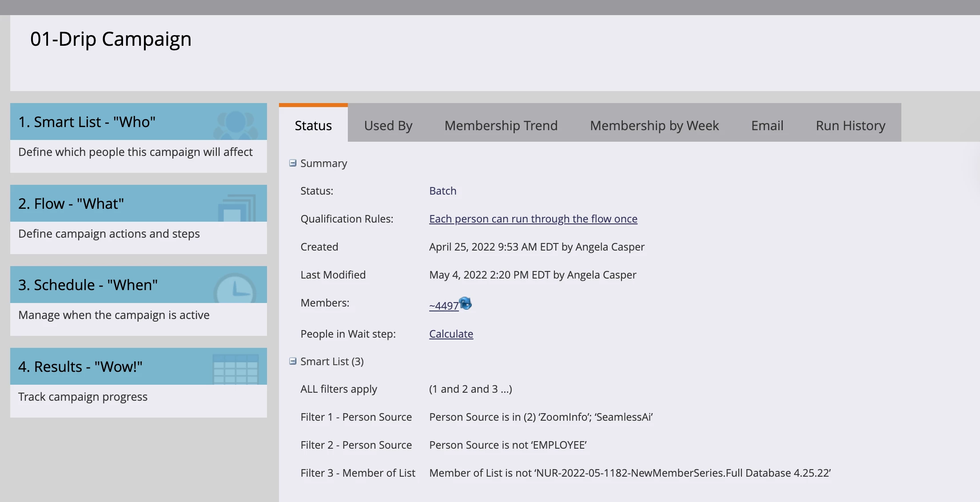Go to the Email tab

point(767,125)
